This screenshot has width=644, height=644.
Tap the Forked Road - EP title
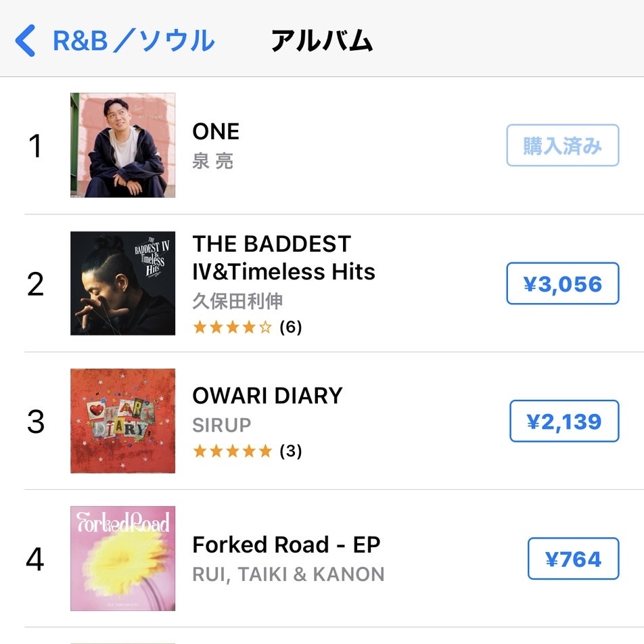point(286,545)
